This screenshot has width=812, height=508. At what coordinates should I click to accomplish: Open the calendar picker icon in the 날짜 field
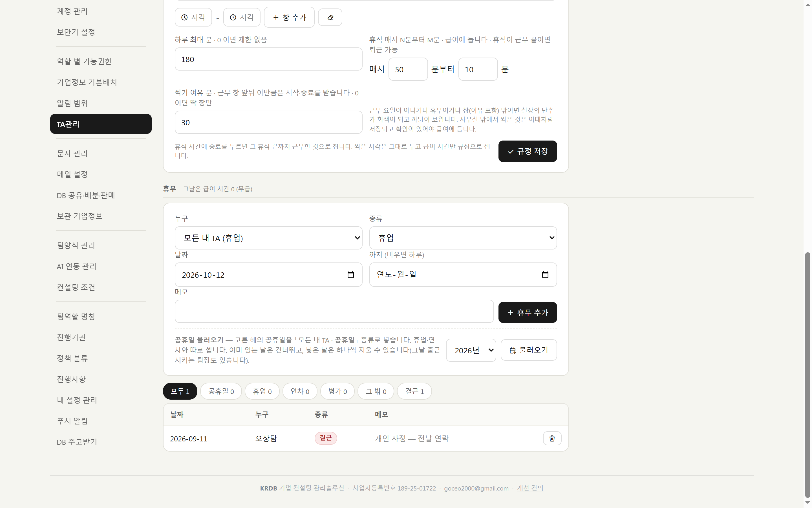pyautogui.click(x=351, y=275)
